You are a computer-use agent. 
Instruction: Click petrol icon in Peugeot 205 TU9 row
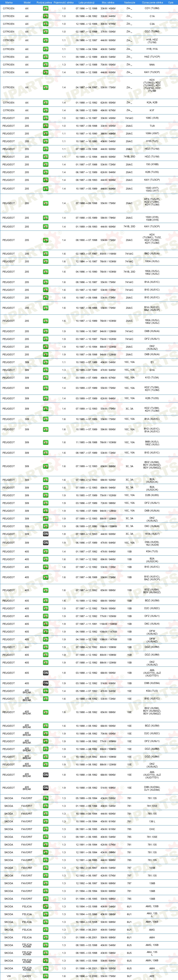click(x=46, y=126)
